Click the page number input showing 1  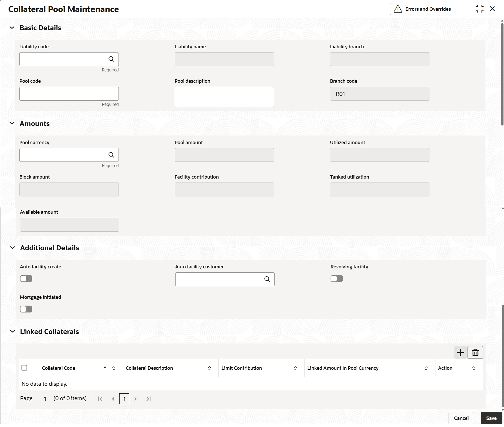click(45, 399)
